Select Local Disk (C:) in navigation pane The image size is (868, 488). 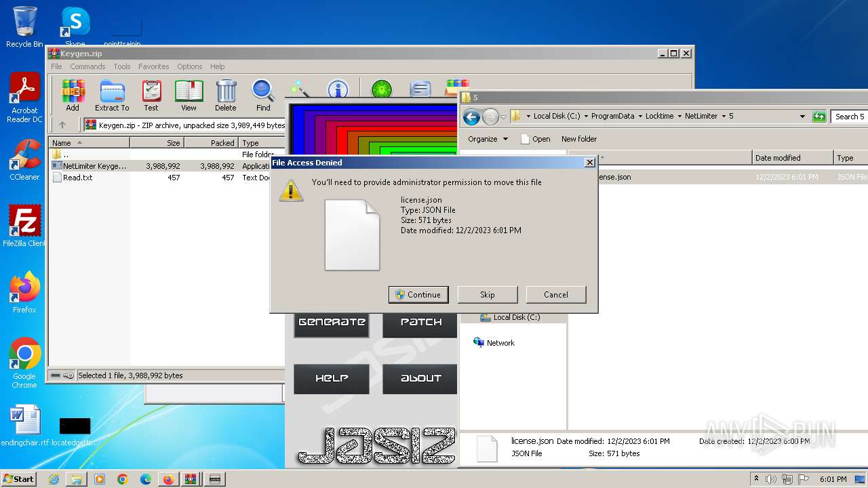510,317
